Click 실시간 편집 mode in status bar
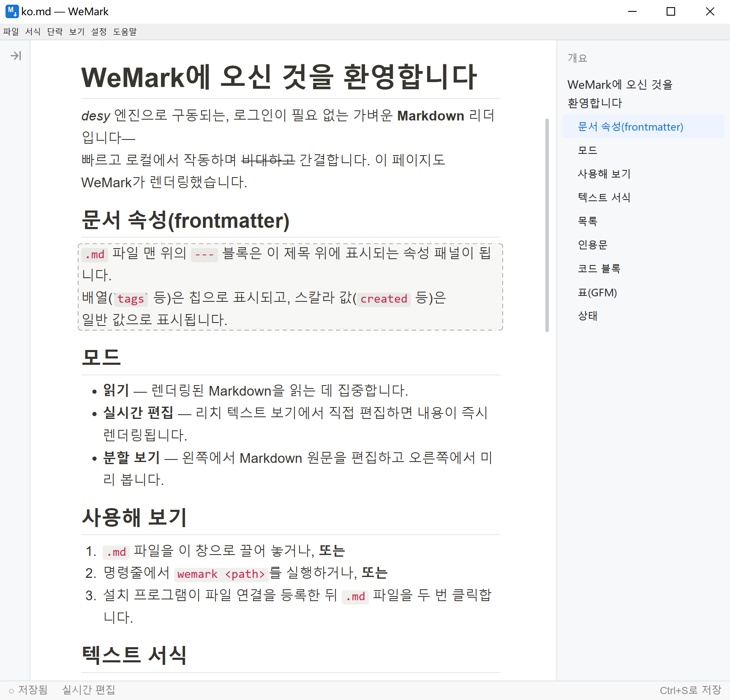 89,690
